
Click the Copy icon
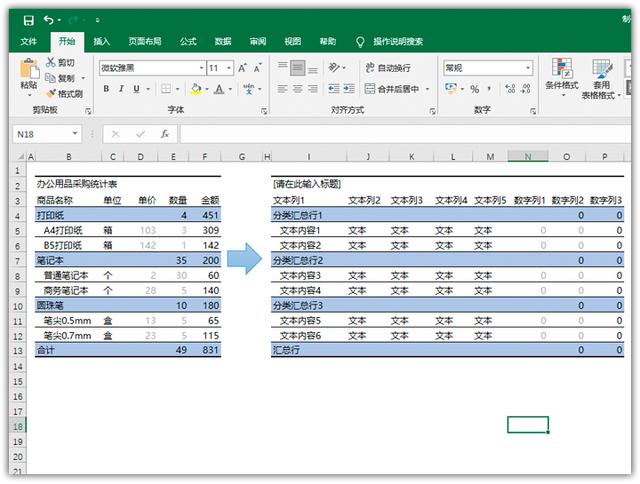click(x=50, y=78)
